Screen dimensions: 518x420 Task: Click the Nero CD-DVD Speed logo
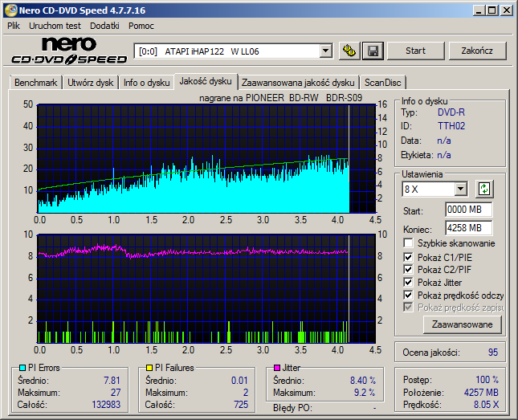(x=69, y=51)
